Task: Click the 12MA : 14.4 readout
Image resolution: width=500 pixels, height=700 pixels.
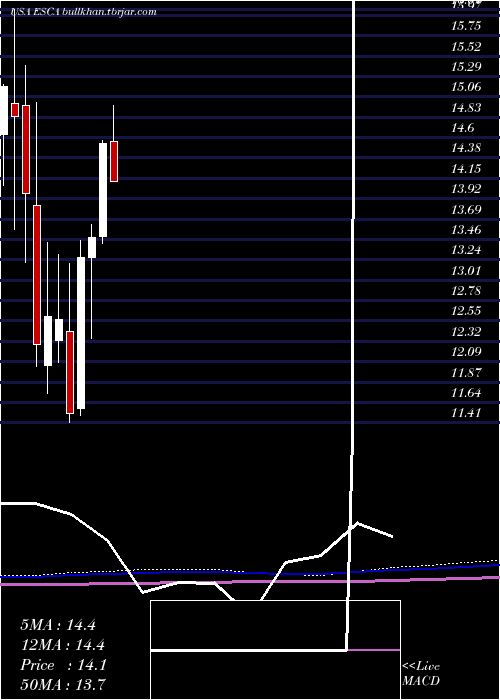Action: (62, 645)
